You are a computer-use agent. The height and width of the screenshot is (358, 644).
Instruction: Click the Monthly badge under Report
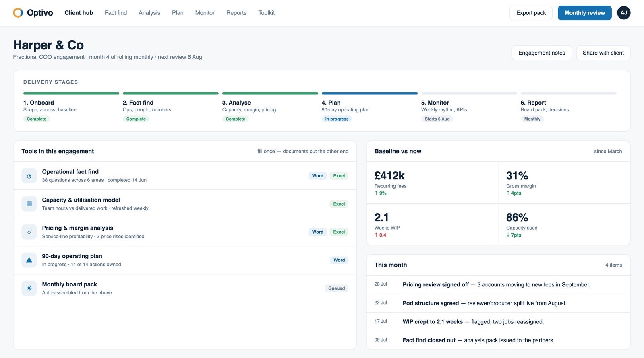coord(532,119)
